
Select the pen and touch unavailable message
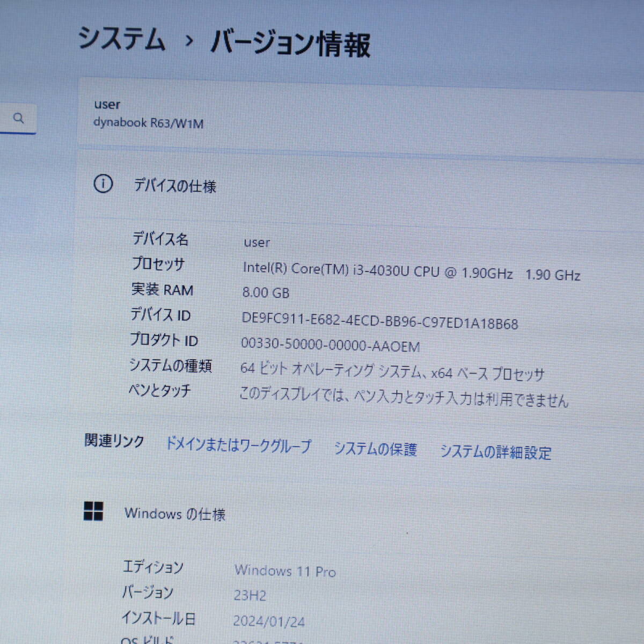pos(404,397)
